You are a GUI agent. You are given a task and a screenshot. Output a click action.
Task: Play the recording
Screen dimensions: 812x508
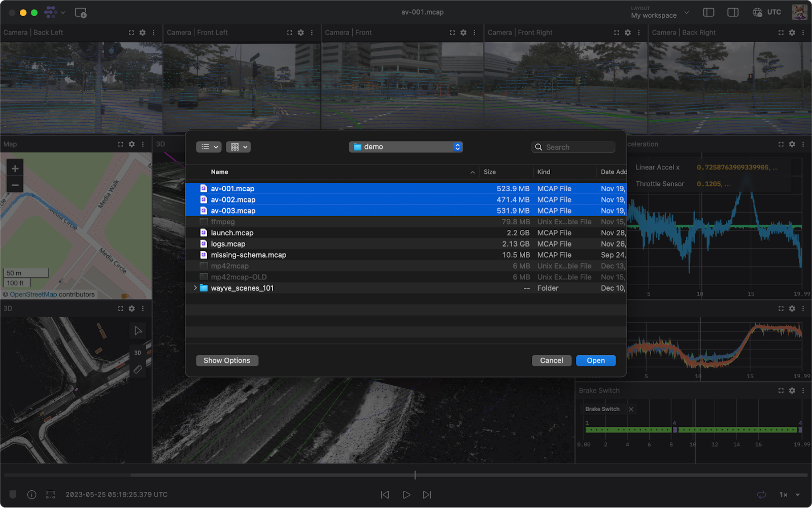pos(406,494)
